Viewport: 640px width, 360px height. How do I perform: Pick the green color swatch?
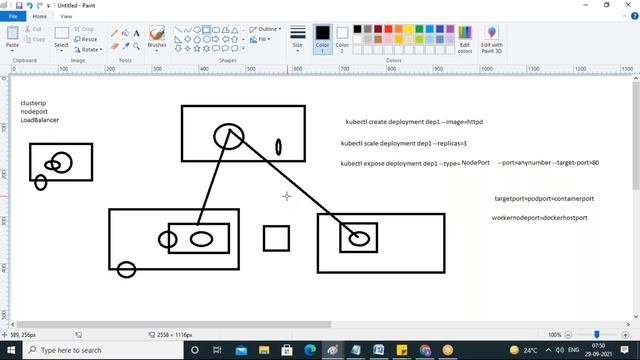point(419,29)
